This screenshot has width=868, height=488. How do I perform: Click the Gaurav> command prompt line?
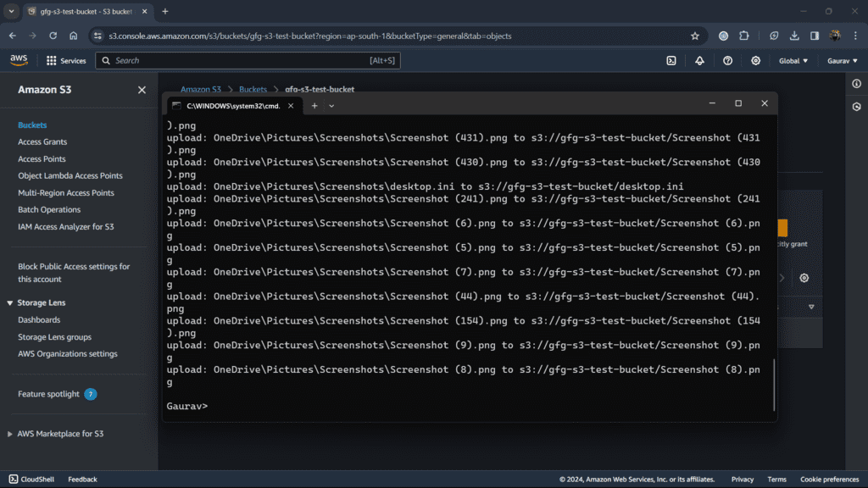(187, 406)
